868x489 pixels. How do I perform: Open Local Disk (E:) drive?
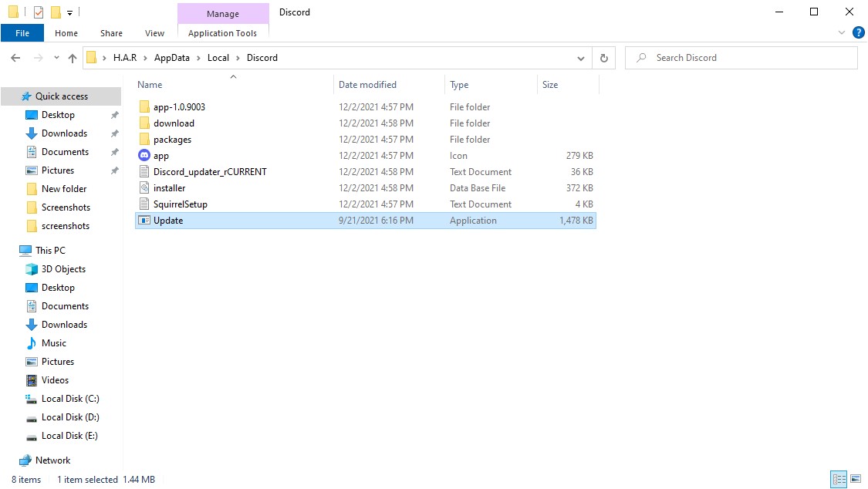[x=69, y=435]
